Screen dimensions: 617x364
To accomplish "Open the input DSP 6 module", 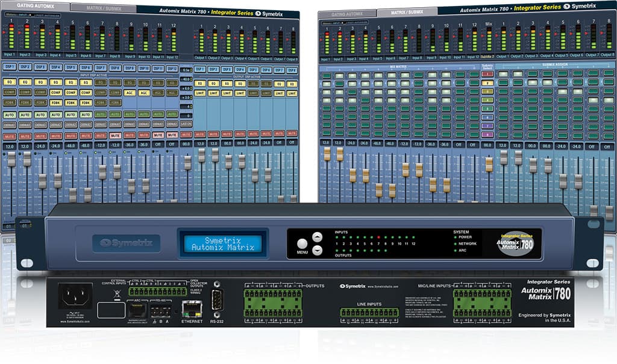I will click(86, 67).
